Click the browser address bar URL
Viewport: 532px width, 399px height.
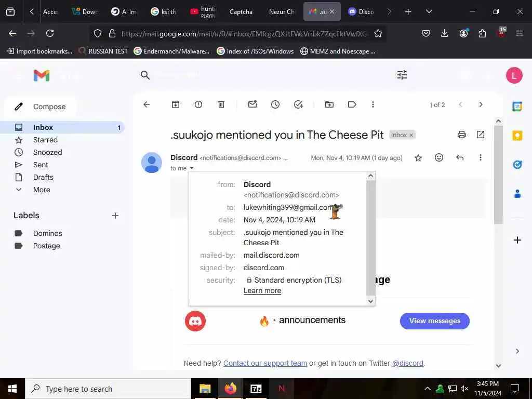click(x=244, y=34)
